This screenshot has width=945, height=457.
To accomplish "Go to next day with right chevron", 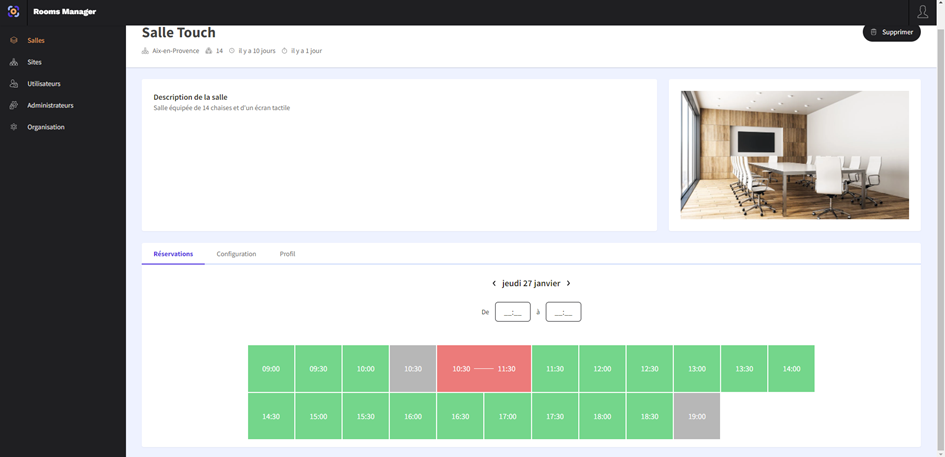I will [569, 284].
